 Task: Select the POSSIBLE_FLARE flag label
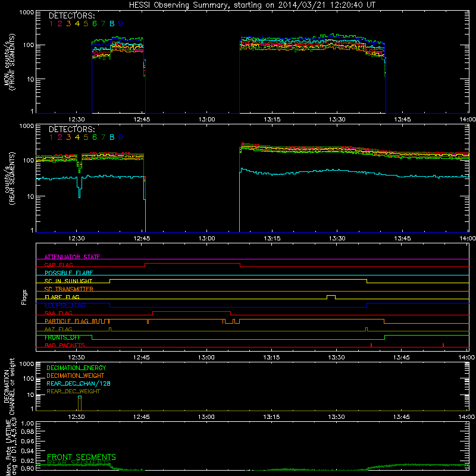pos(68,273)
